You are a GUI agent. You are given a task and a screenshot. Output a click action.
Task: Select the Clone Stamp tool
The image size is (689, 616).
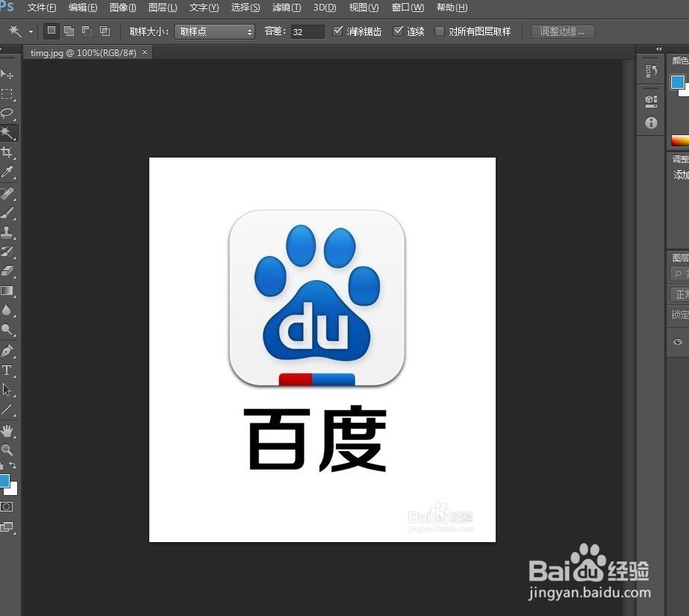pos(7,232)
